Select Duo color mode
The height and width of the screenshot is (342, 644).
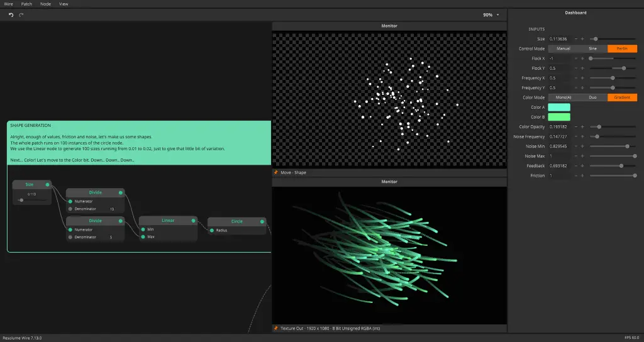click(592, 97)
